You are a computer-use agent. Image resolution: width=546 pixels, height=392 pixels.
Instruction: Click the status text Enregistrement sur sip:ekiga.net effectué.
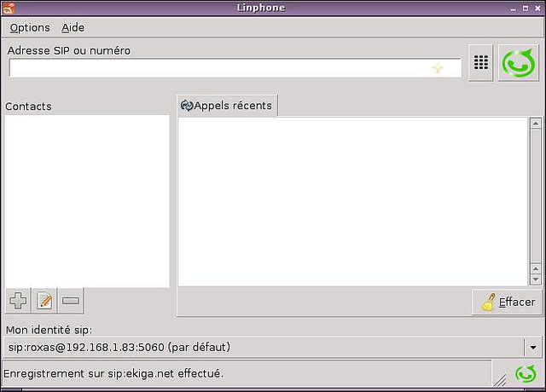(x=113, y=373)
